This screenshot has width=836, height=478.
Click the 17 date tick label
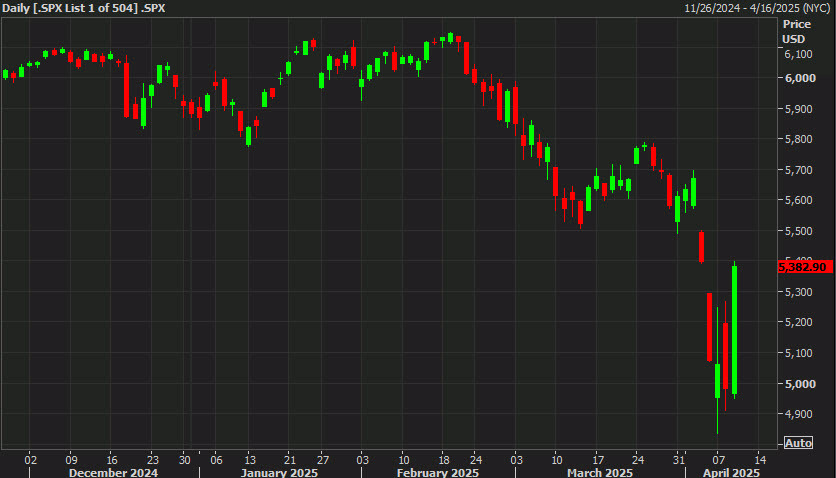(598, 460)
